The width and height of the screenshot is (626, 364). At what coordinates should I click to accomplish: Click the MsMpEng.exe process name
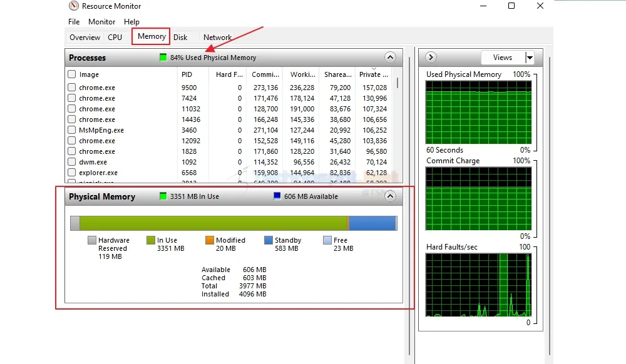point(101,130)
